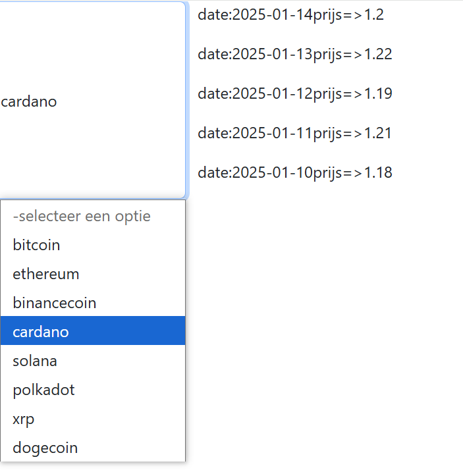Select bitcoin from the dropdown list

click(x=37, y=245)
